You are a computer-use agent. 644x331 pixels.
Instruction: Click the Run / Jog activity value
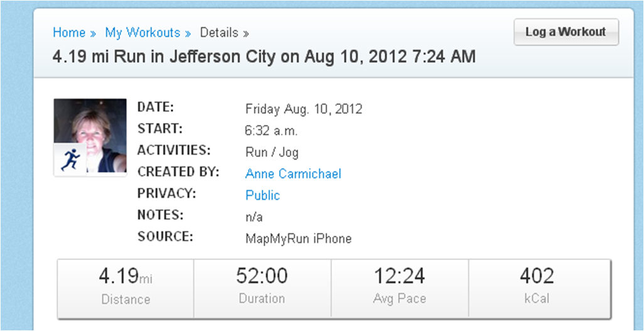272,152
